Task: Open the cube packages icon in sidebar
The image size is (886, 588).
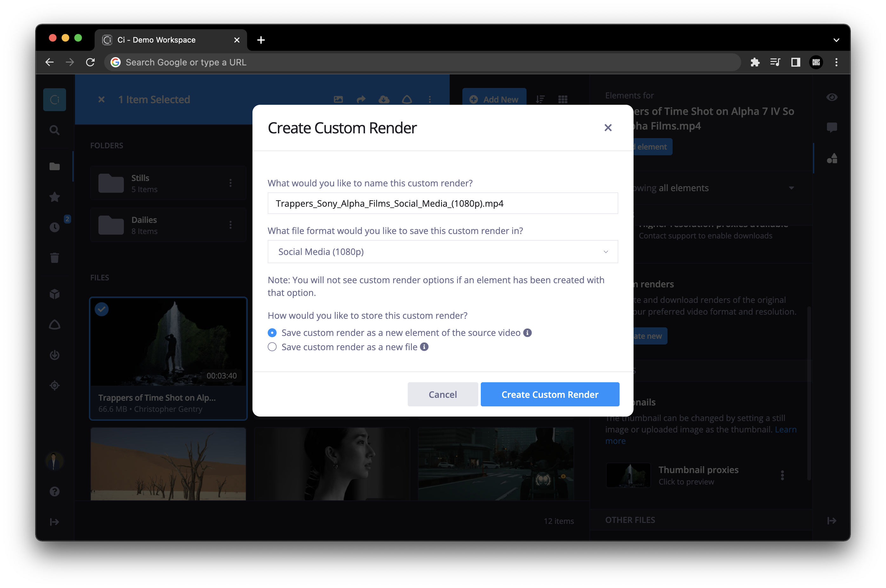Action: [x=54, y=294]
